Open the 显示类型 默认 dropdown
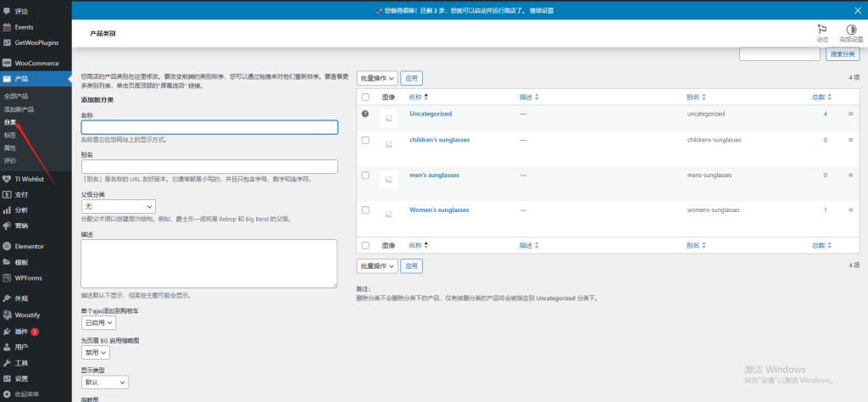 click(104, 382)
